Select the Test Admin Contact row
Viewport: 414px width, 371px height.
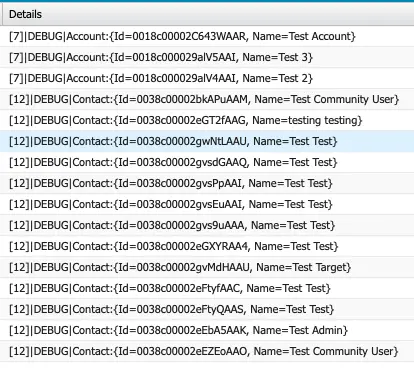[207, 330]
